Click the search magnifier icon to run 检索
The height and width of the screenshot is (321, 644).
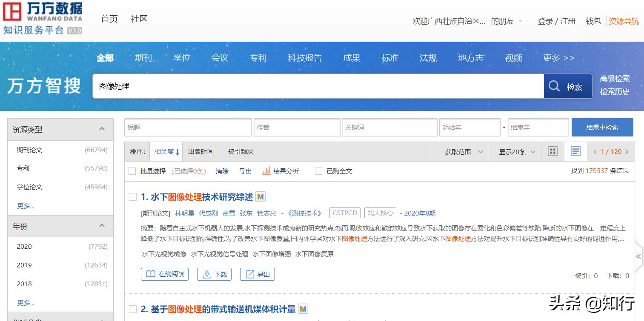click(x=554, y=86)
